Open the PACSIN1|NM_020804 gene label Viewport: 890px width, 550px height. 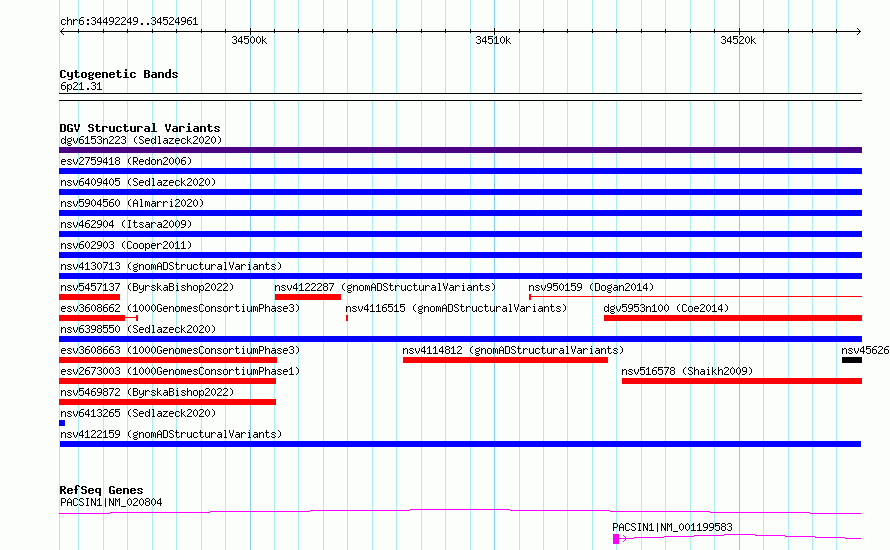(111, 502)
